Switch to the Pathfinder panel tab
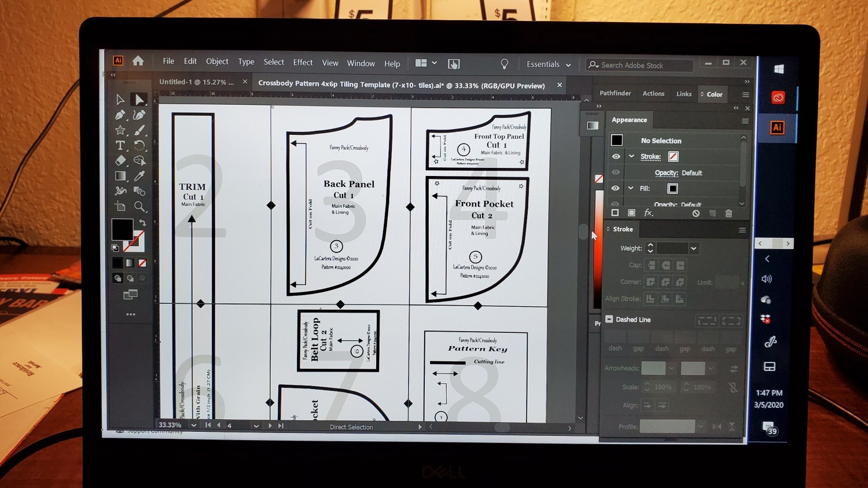 [x=615, y=93]
